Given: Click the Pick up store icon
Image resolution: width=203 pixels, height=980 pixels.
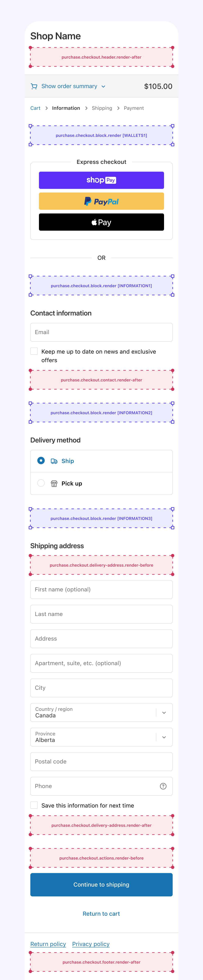Looking at the screenshot, I should (x=54, y=483).
